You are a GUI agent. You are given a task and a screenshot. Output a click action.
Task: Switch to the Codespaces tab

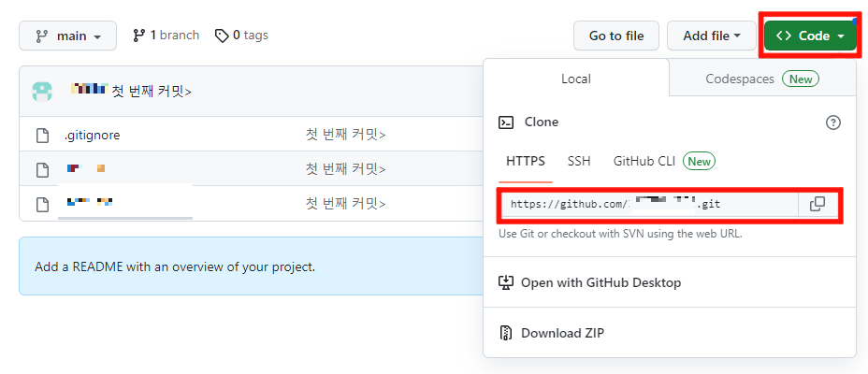coord(762,79)
